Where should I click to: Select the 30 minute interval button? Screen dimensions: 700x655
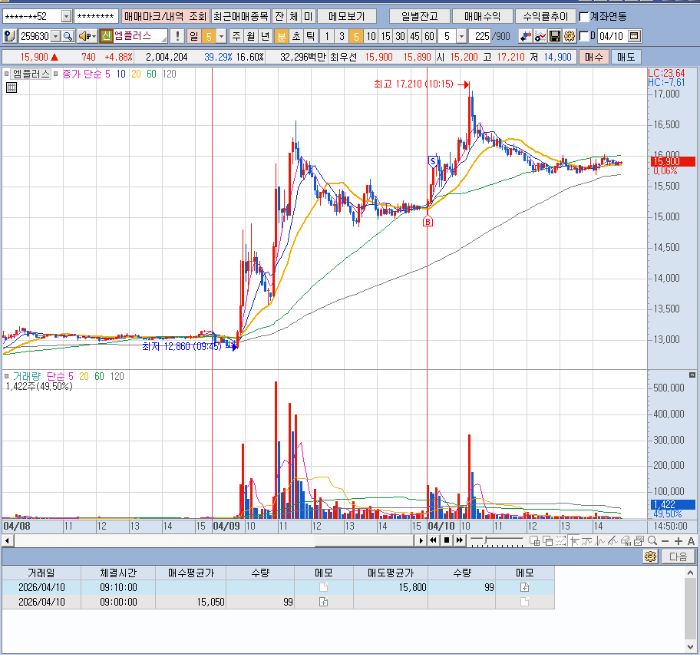coord(400,36)
